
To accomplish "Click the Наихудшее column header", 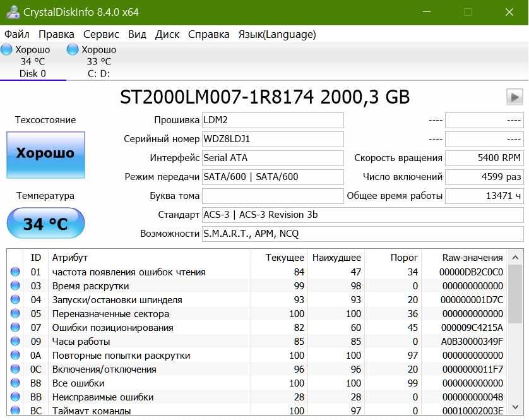I will [336, 258].
